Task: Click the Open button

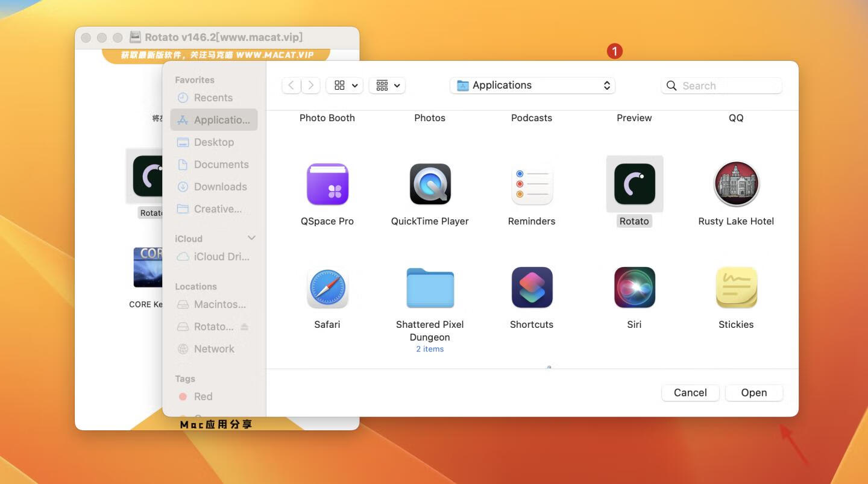Action: [x=753, y=392]
